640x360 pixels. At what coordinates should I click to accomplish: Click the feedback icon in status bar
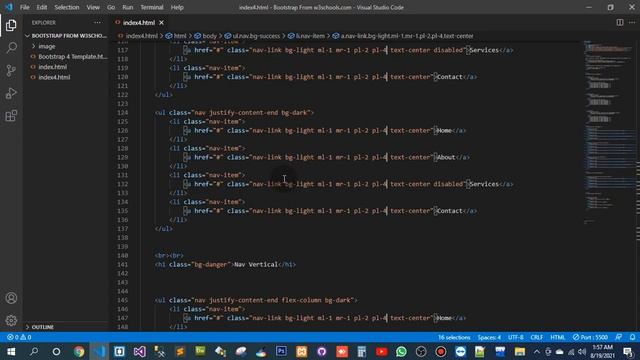(619, 337)
